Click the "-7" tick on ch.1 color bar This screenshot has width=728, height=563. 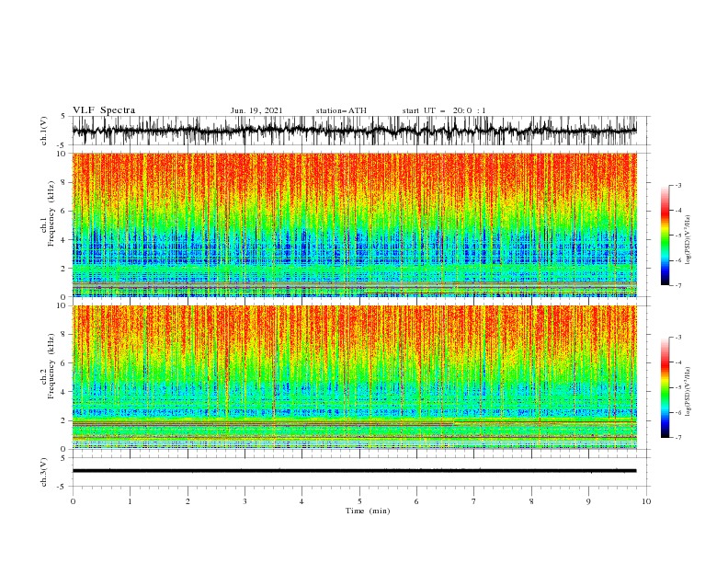[678, 285]
